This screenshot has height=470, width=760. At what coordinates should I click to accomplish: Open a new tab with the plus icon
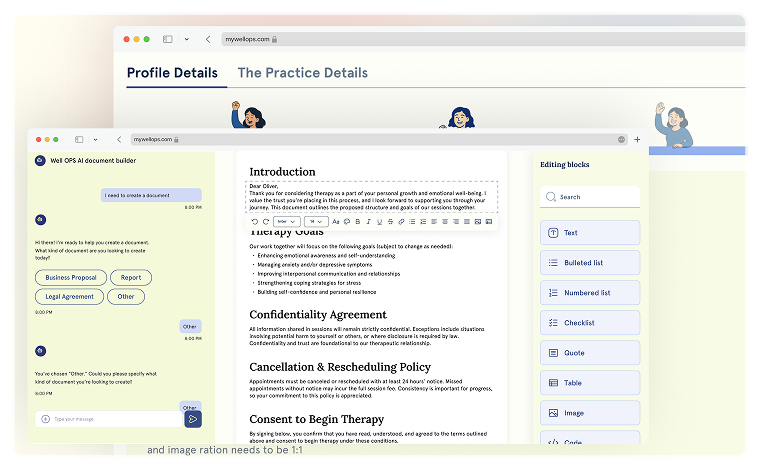(x=637, y=139)
